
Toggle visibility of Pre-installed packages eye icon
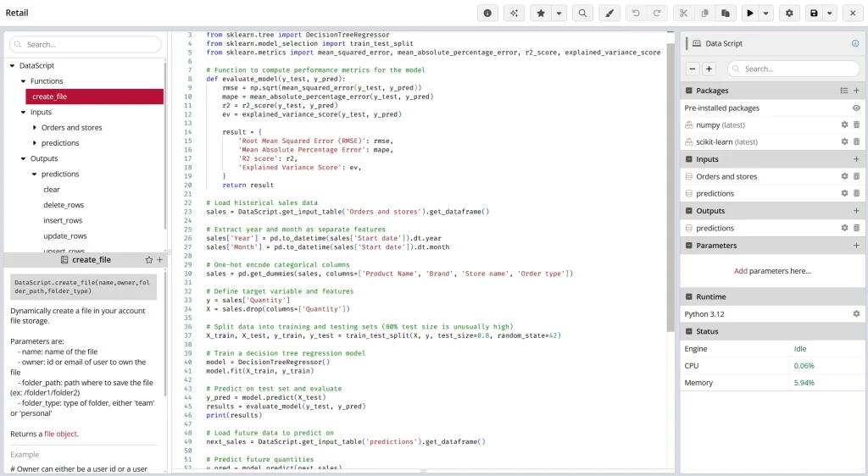(856, 108)
